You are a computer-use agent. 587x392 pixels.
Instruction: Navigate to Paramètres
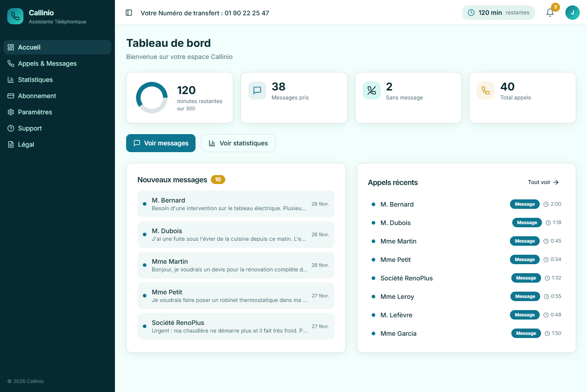click(x=35, y=112)
